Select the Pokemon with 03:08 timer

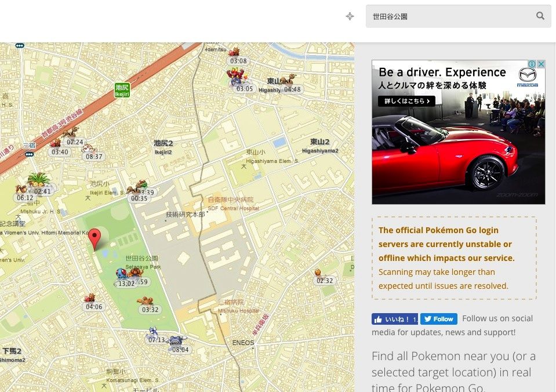pyautogui.click(x=234, y=52)
